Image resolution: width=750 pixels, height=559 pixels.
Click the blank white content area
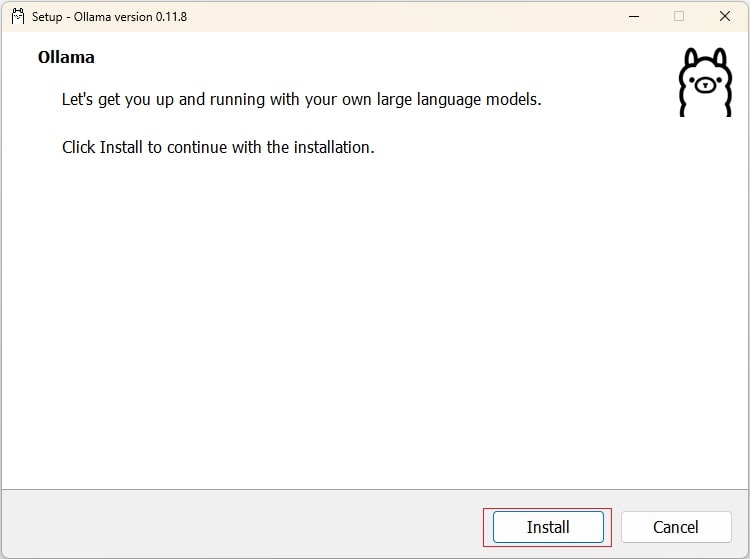click(x=375, y=320)
